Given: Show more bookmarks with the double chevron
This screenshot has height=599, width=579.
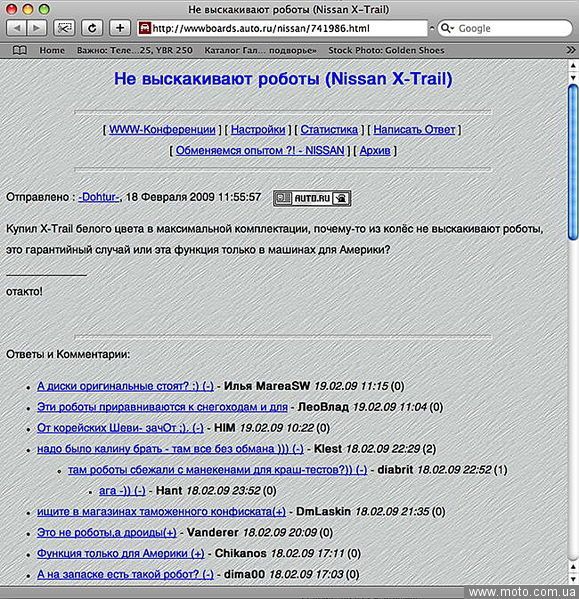Looking at the screenshot, I should (x=571, y=50).
